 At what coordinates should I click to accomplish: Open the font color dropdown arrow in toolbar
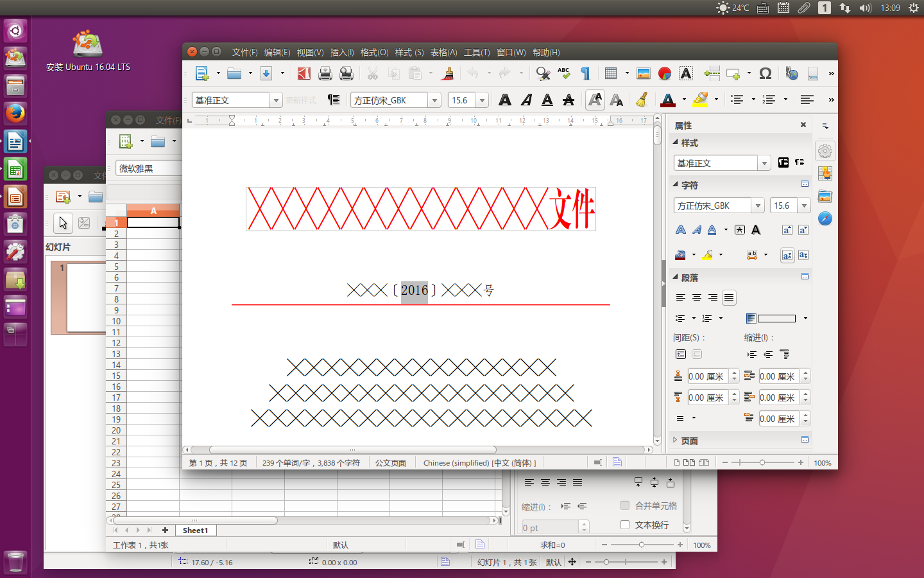684,100
